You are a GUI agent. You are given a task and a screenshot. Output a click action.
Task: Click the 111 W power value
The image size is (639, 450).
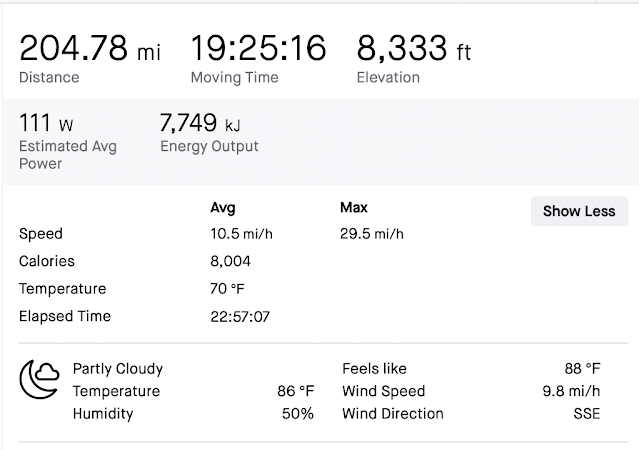pyautogui.click(x=46, y=123)
